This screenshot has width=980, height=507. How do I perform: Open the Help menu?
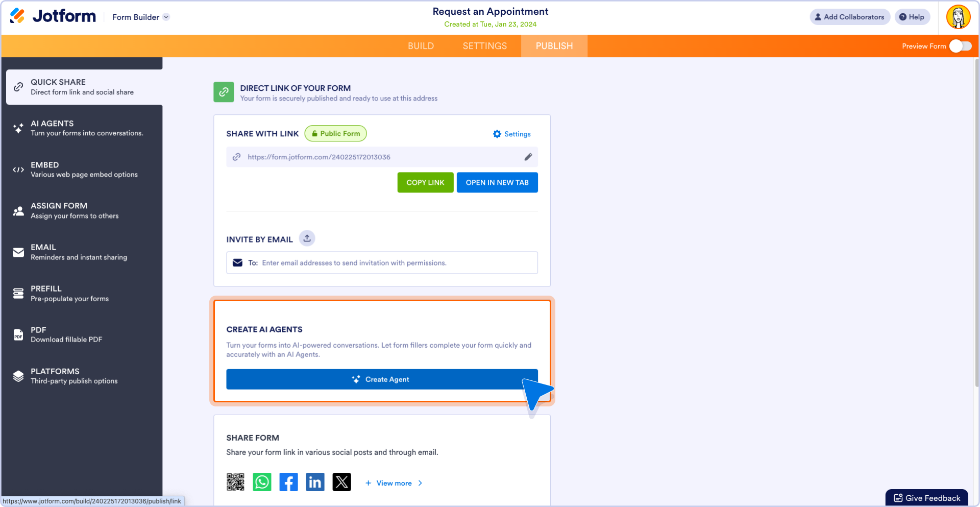point(912,17)
